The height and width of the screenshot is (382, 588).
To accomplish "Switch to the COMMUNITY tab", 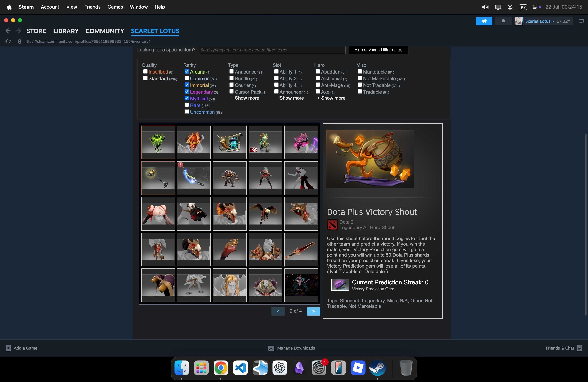I will tap(105, 31).
